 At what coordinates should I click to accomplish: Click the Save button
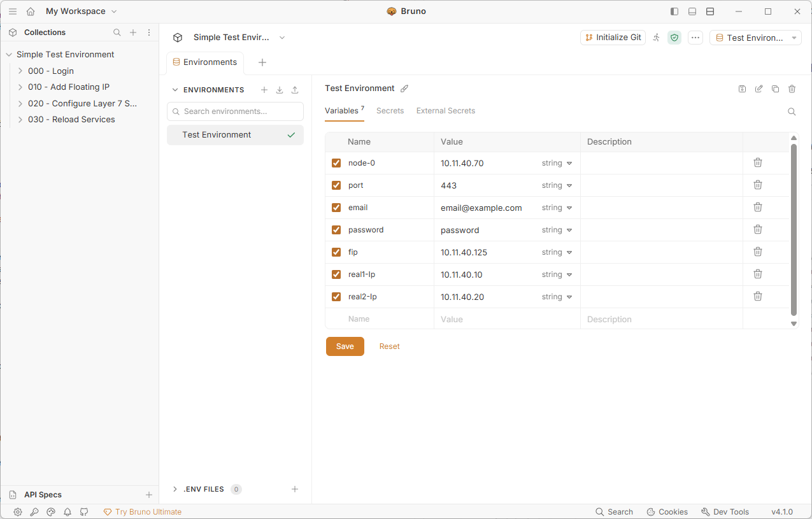(x=345, y=346)
